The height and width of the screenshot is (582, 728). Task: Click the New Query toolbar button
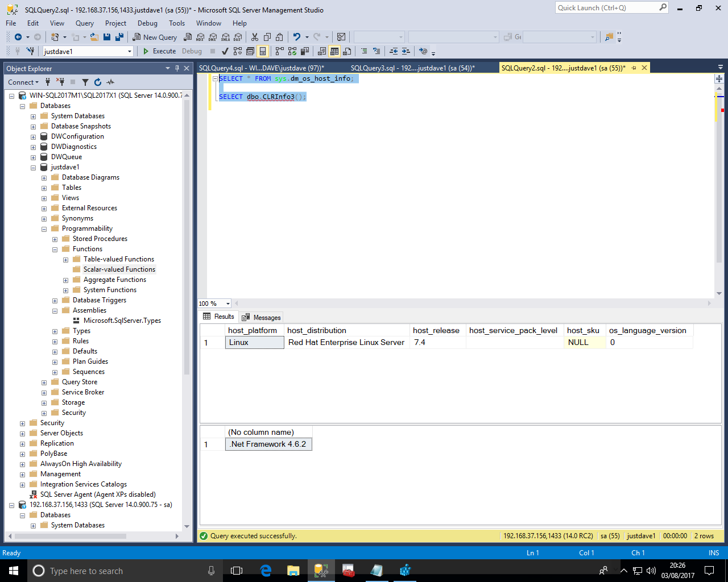coord(155,38)
